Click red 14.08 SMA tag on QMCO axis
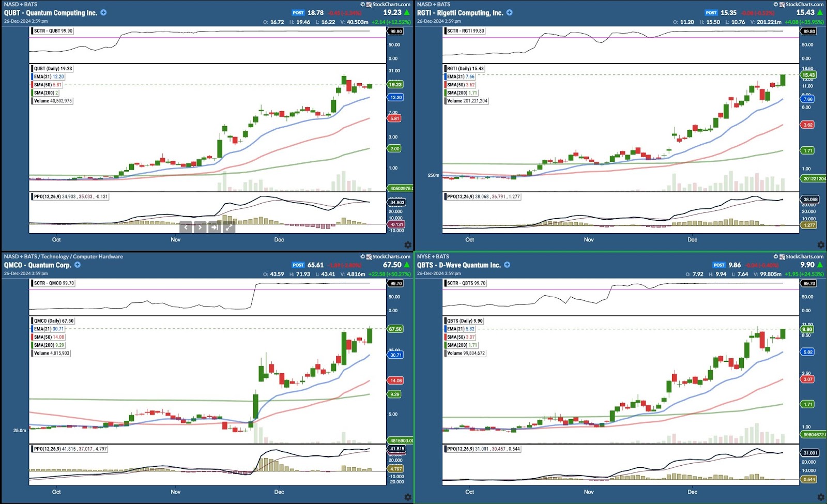Image resolution: width=827 pixels, height=504 pixels. 396,380
